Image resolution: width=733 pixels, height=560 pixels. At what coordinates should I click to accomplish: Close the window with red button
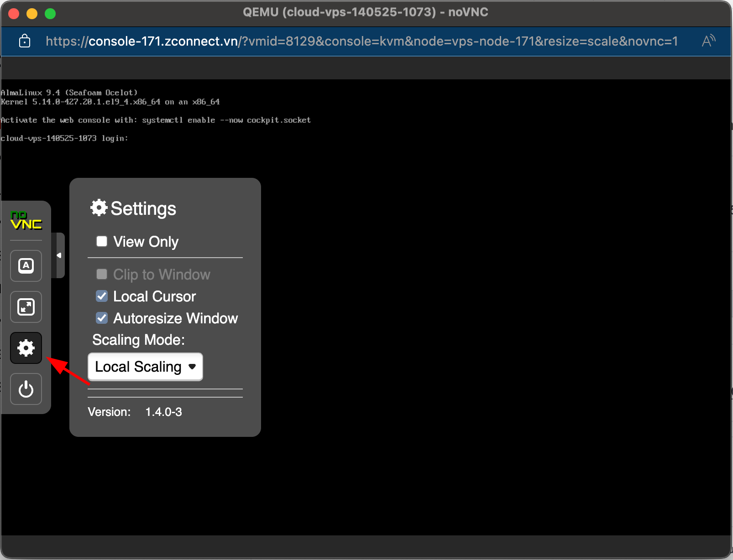(14, 14)
